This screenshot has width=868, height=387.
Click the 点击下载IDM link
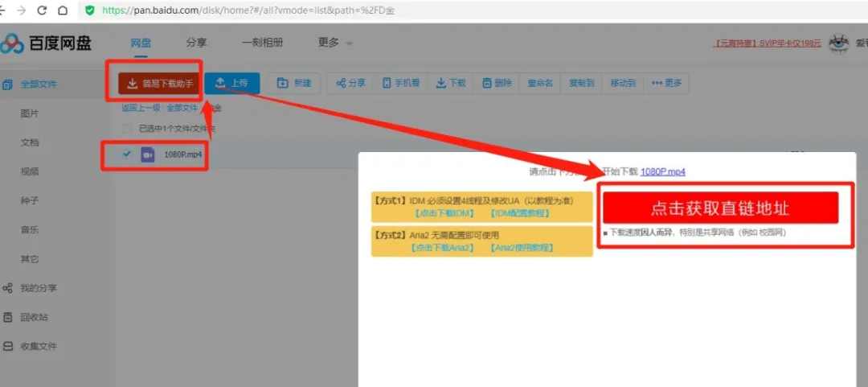[x=444, y=213]
